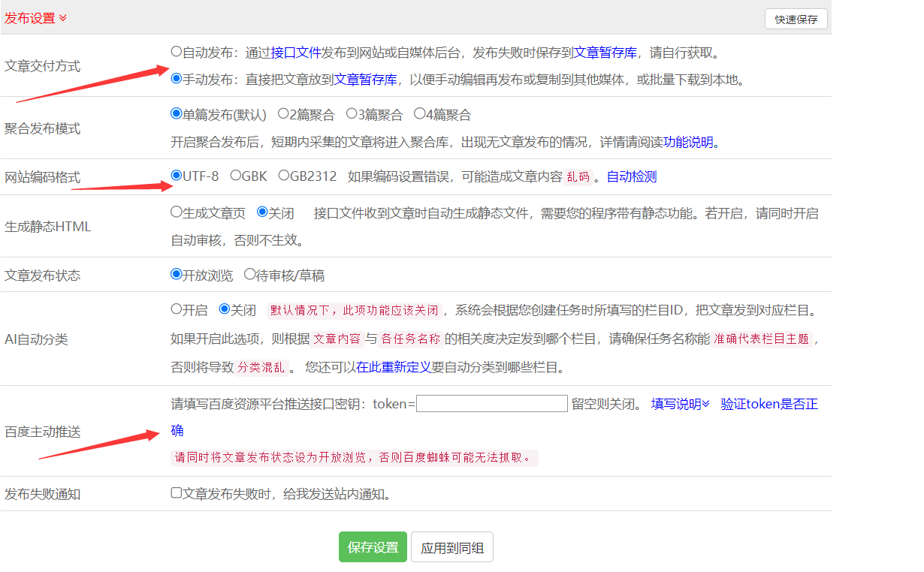
Task: Enable 生成文章页 static HTML option
Action: (177, 212)
